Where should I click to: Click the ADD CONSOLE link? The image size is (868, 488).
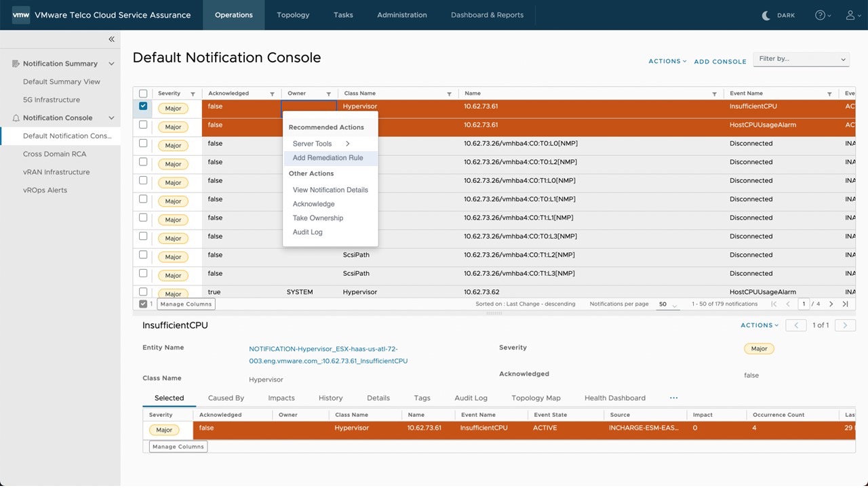(x=719, y=62)
